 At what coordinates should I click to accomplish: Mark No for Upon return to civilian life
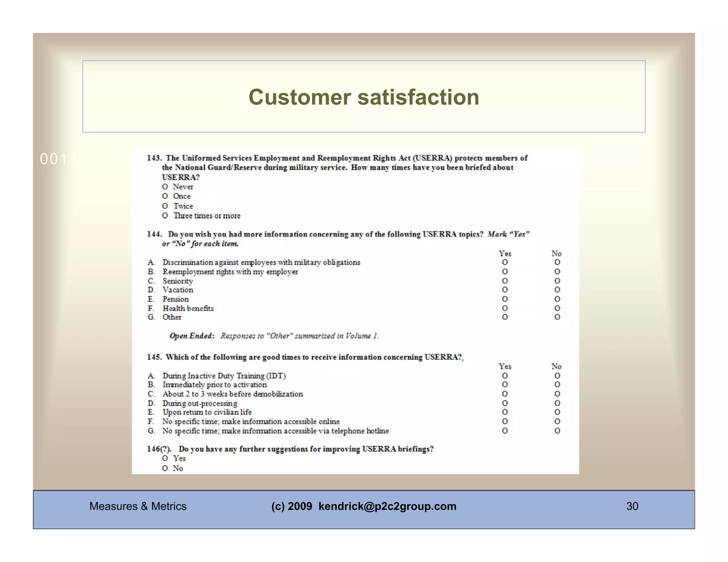557,412
